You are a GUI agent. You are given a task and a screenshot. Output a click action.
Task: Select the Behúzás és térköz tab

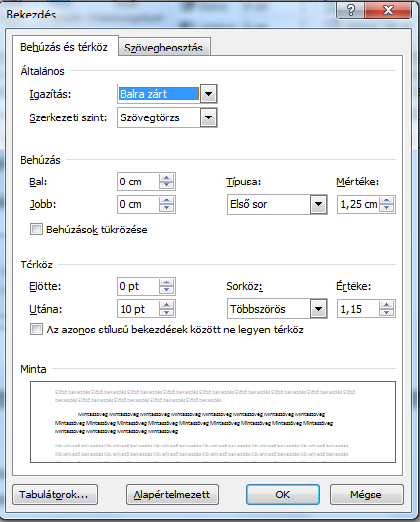pos(64,47)
